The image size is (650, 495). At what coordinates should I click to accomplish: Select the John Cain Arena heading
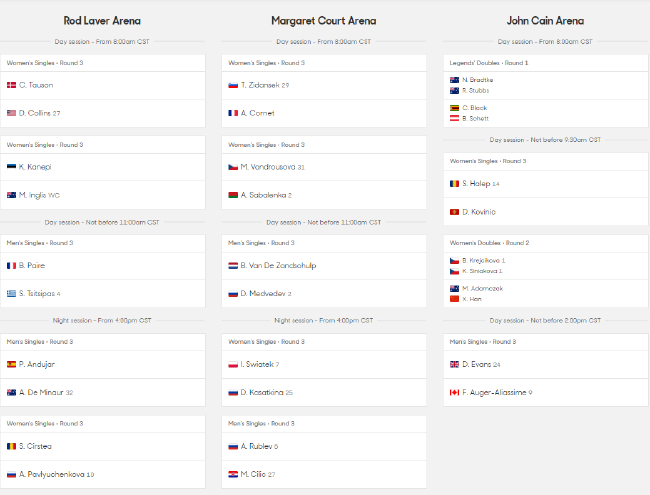[544, 20]
